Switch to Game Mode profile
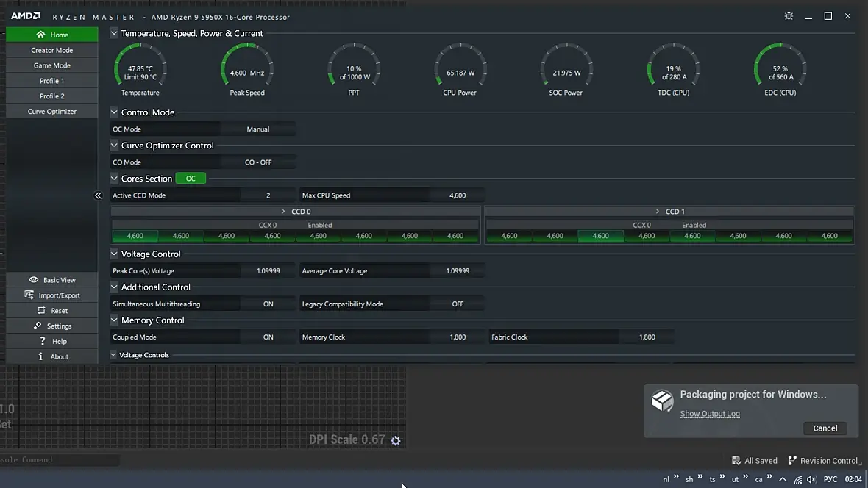 [x=52, y=65]
